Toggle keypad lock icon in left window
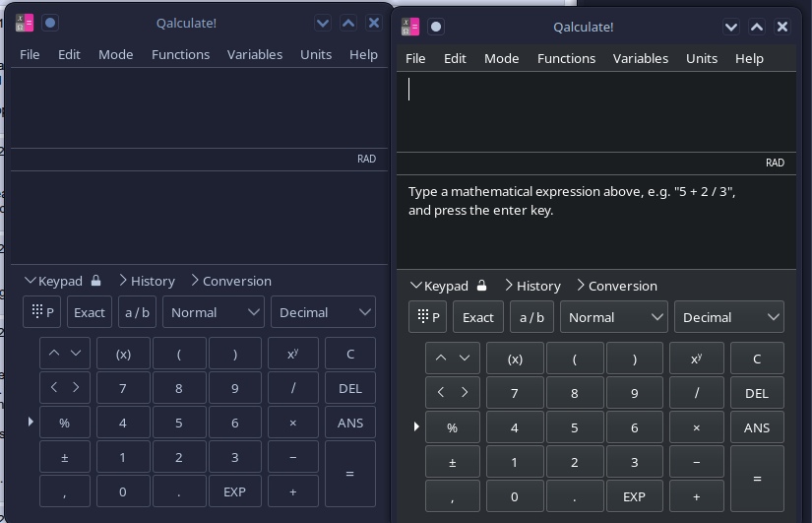 [x=95, y=281]
